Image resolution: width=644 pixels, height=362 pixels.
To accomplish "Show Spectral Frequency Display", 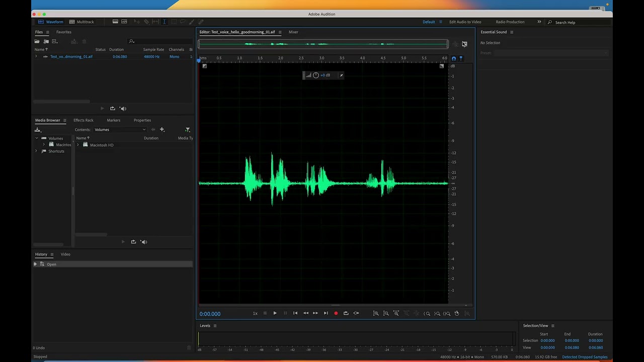I will click(x=115, y=22).
